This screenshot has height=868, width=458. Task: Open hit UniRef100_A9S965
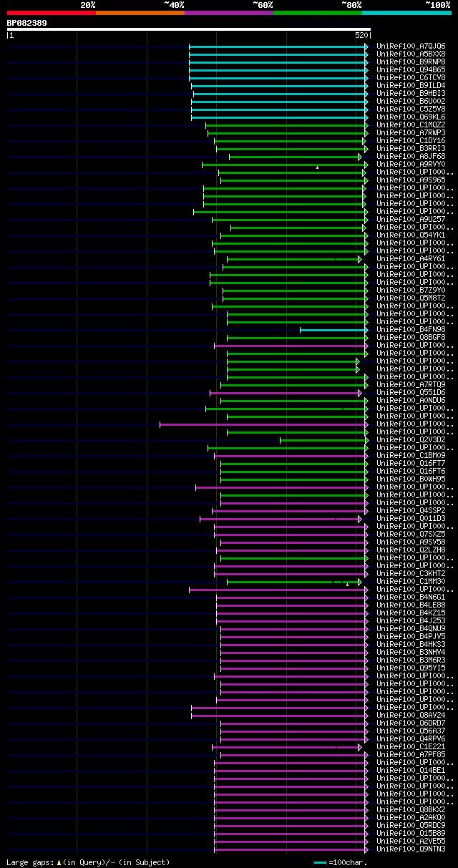[x=411, y=180]
